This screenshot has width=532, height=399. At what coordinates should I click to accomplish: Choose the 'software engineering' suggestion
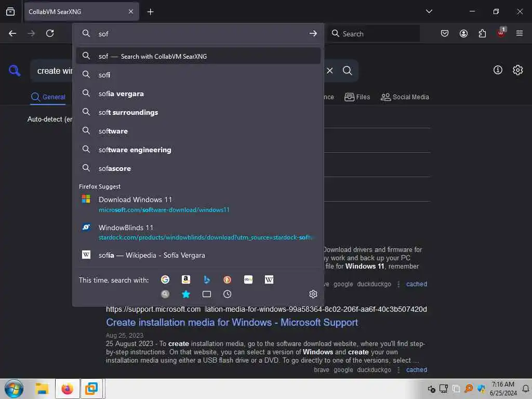198,149
